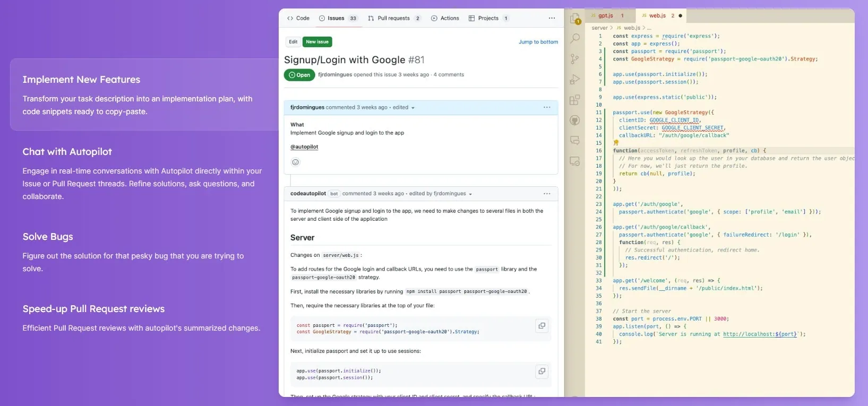
Task: Click the Edit button for the issue title
Action: pyautogui.click(x=293, y=42)
